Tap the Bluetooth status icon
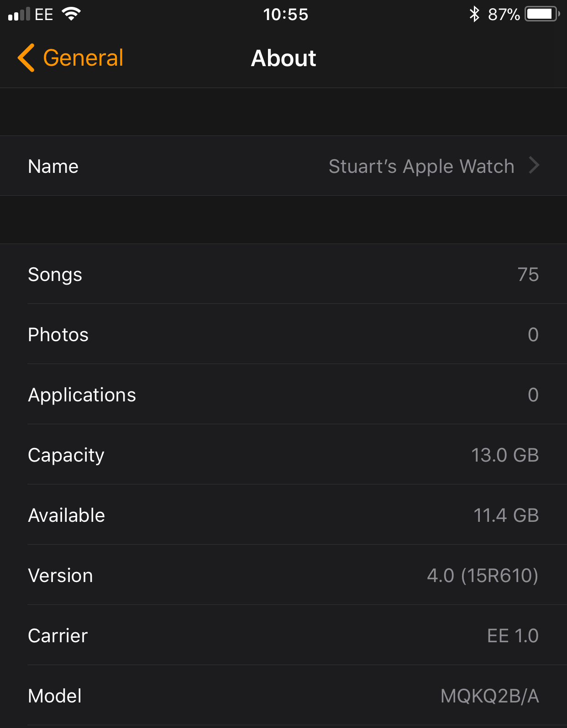Image resolution: width=567 pixels, height=728 pixels. click(x=474, y=14)
